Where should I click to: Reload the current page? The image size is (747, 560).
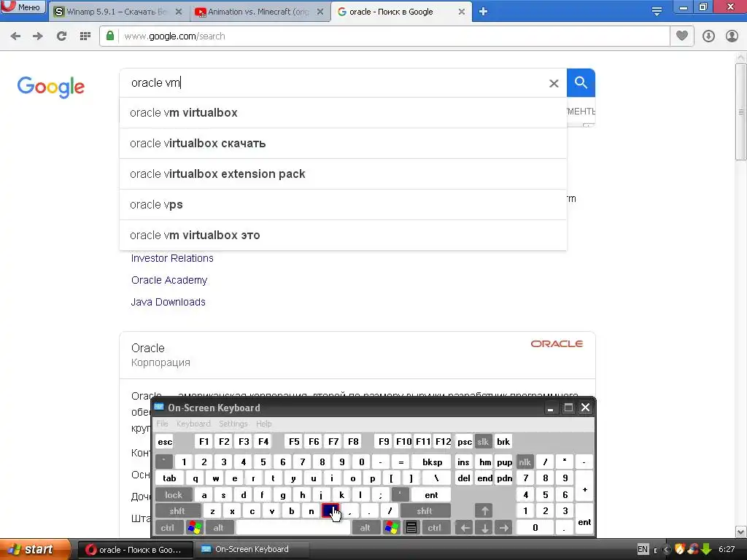click(61, 36)
